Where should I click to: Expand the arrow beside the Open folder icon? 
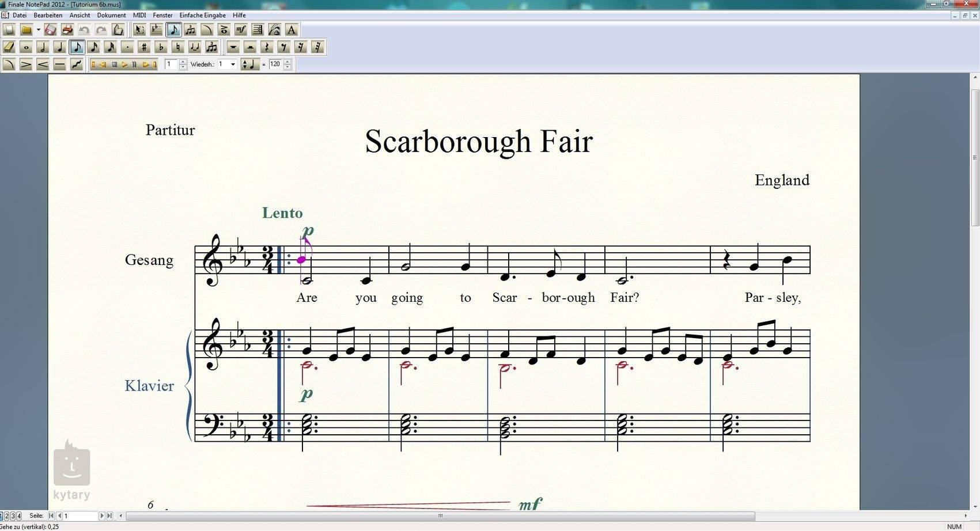click(38, 30)
